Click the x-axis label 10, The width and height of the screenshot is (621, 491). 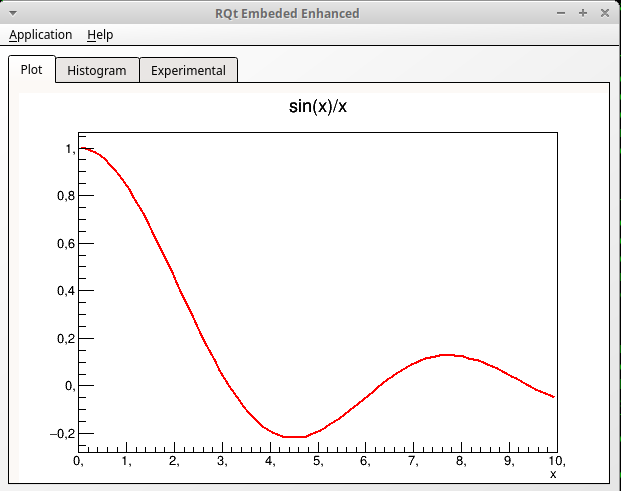tap(557, 461)
